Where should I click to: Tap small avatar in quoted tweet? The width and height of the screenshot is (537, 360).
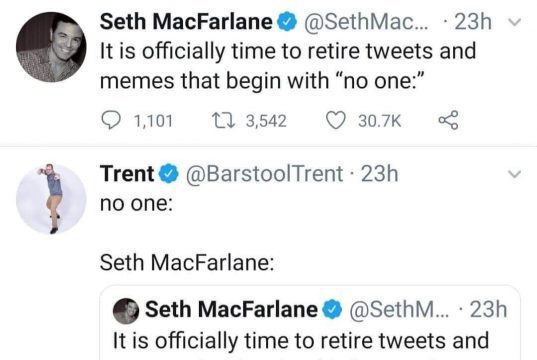tap(126, 311)
